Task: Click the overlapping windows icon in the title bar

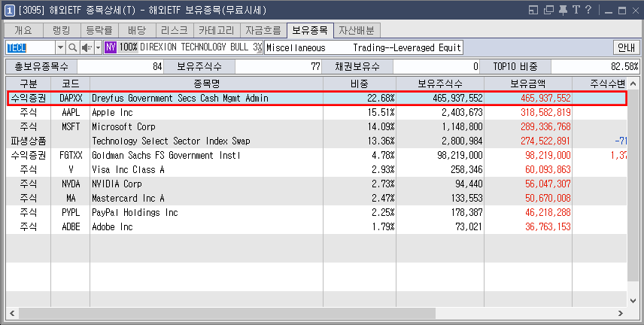Action: 548,10
